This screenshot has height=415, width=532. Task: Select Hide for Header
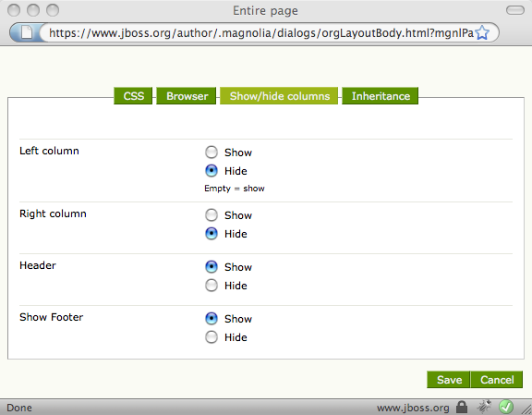click(x=212, y=286)
